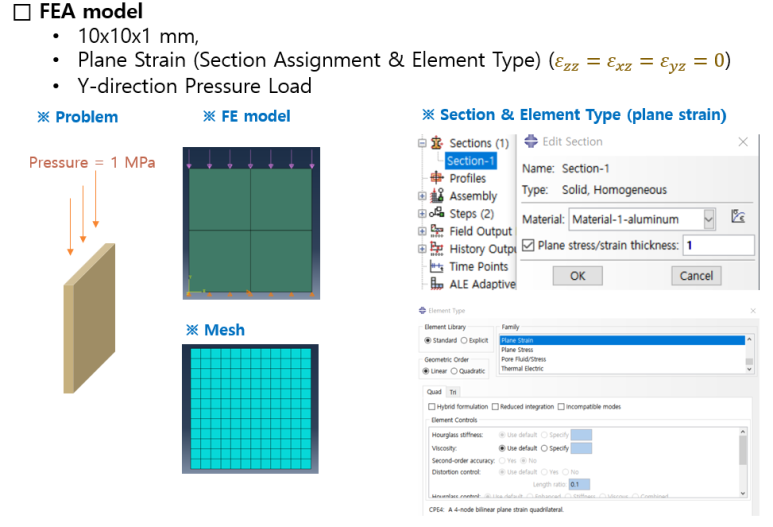This screenshot has width=773, height=527.
Task: Select Plane Stress in Family list
Action: pyautogui.click(x=518, y=350)
